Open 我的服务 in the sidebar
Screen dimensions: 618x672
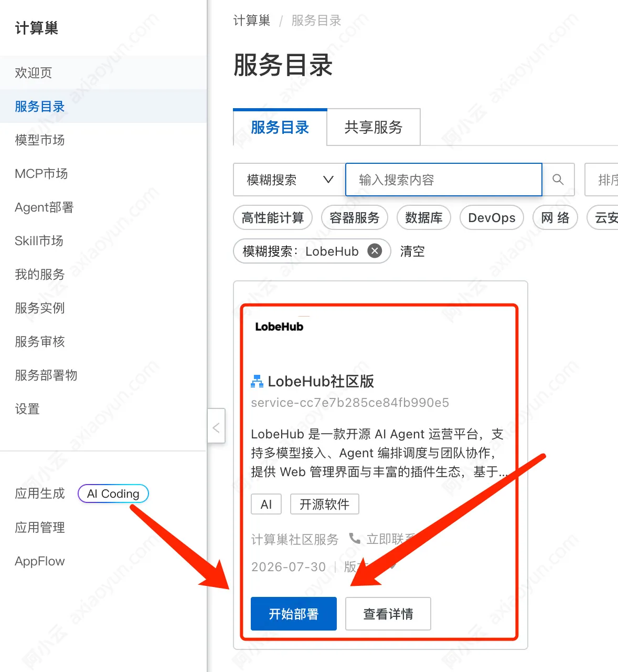click(x=103, y=274)
